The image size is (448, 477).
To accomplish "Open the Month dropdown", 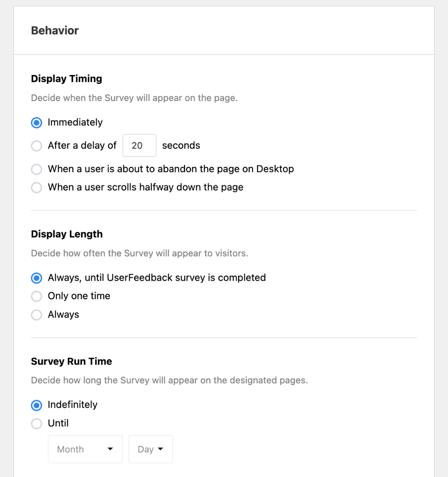I will pyautogui.click(x=85, y=449).
